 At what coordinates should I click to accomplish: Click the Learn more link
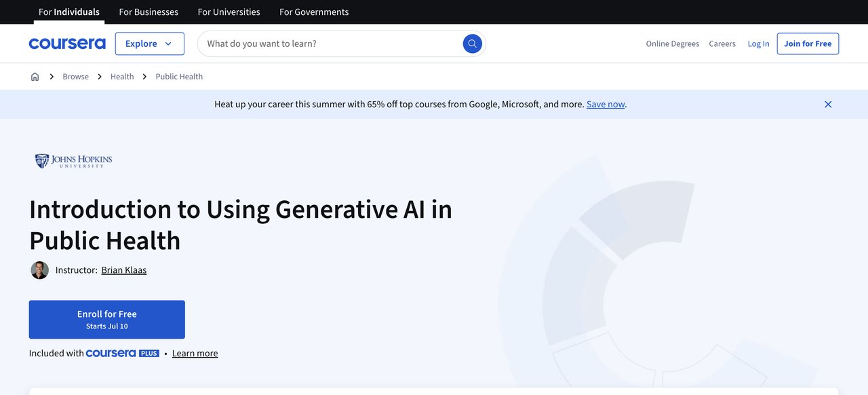point(195,354)
